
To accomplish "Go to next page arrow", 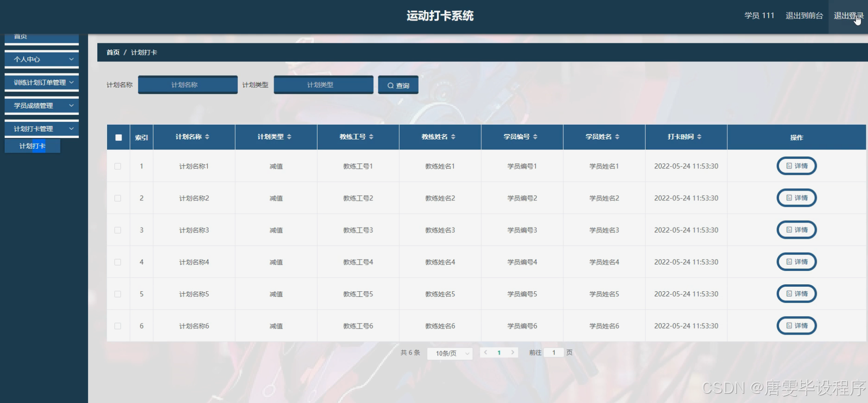I will tap(513, 352).
